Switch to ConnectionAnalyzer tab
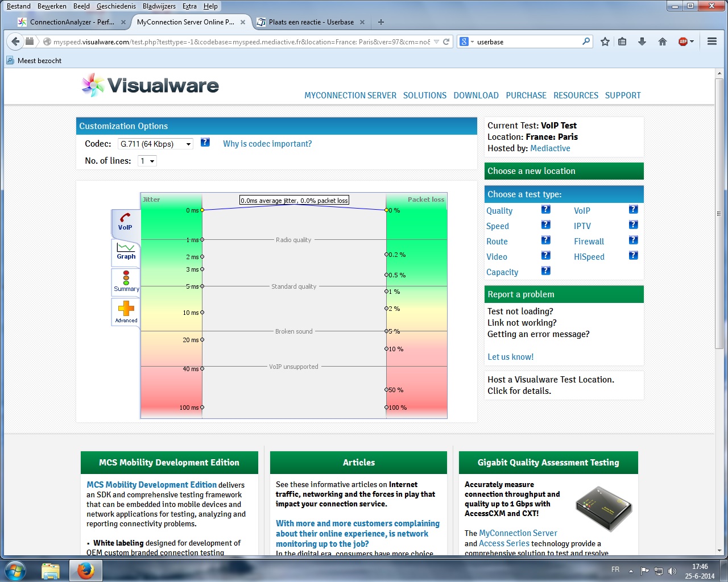This screenshot has width=728, height=582. pos(67,22)
